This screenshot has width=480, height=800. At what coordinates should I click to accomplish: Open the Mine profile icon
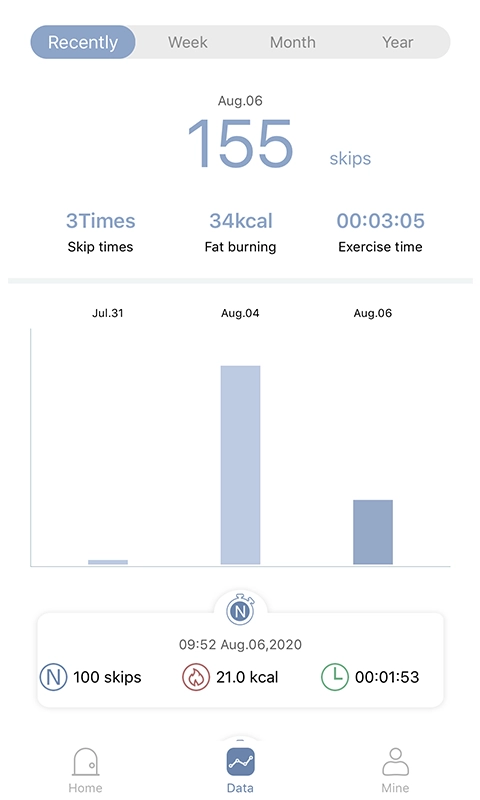click(395, 762)
